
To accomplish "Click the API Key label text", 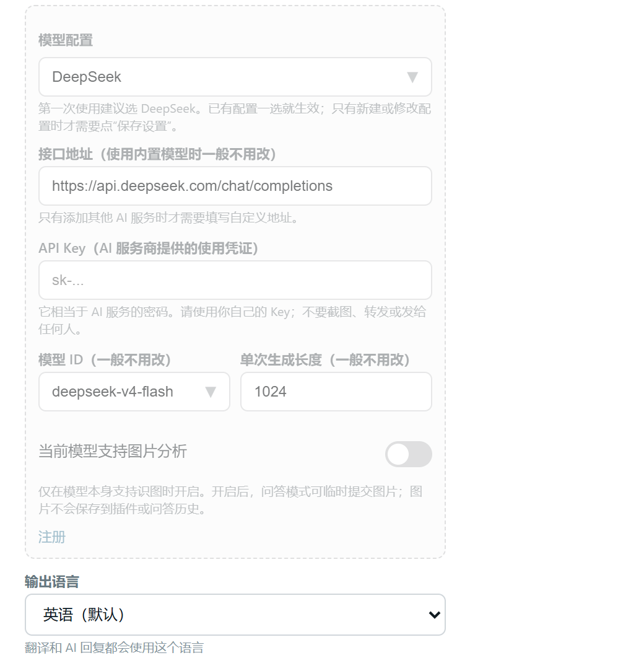I will tap(149, 248).
